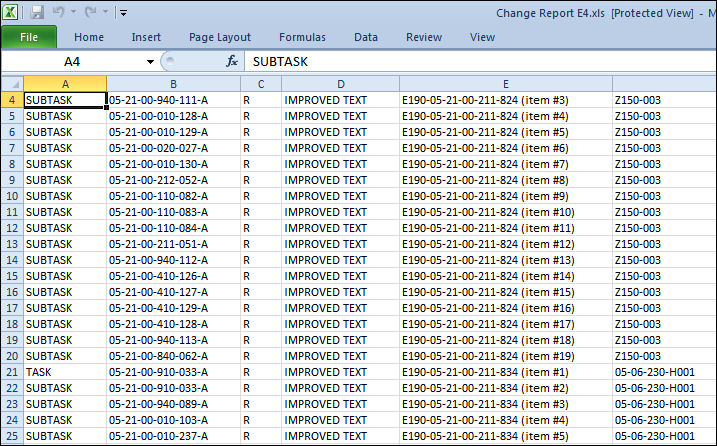Click Z150-003 cell in row 20
The width and height of the screenshot is (717, 446).
coord(664,356)
